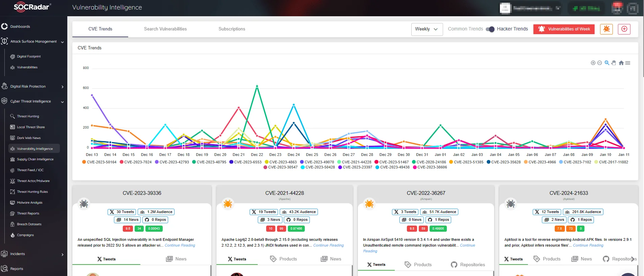
Task: Open the chart hamburger menu
Action: [x=628, y=63]
